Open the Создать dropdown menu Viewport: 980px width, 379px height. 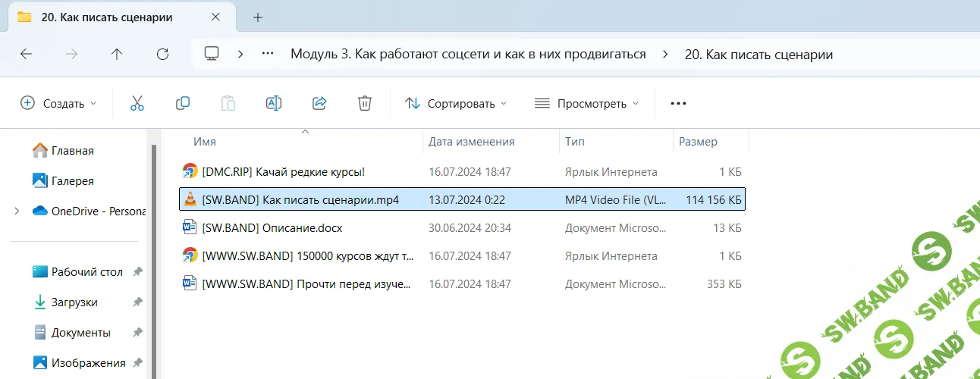click(x=58, y=103)
